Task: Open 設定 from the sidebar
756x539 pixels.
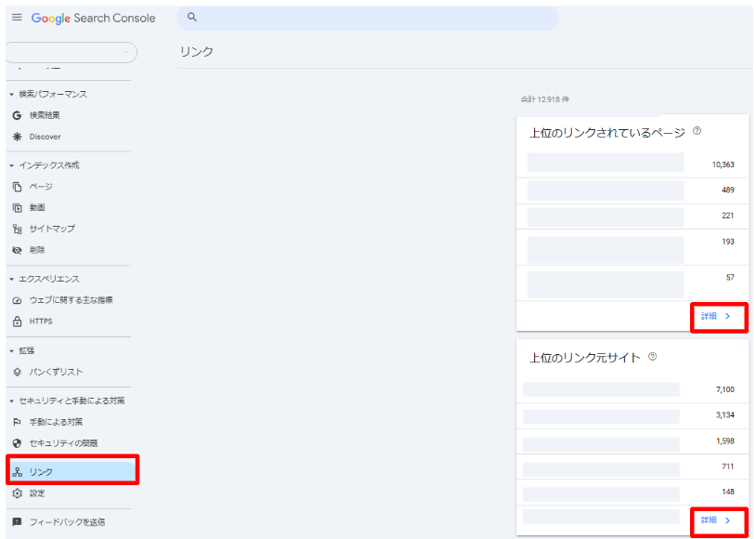Action: click(x=37, y=493)
